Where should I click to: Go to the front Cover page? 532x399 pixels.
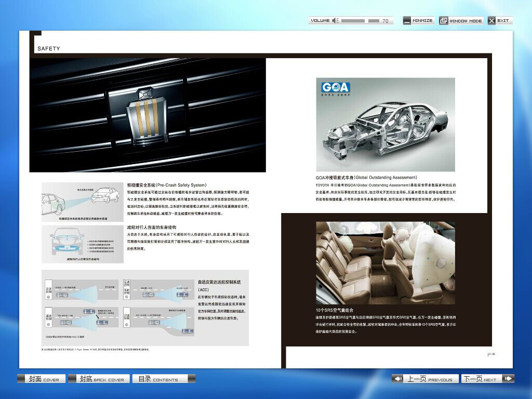click(x=44, y=379)
